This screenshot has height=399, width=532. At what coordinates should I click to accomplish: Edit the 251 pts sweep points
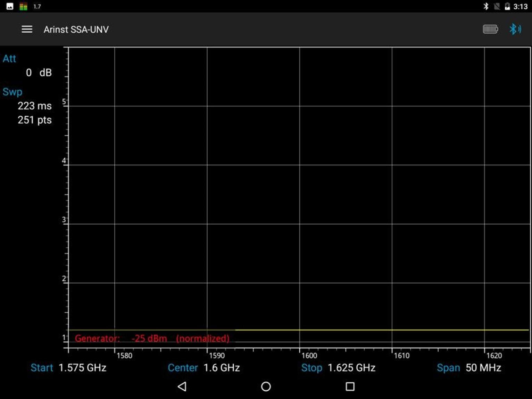pyautogui.click(x=34, y=120)
